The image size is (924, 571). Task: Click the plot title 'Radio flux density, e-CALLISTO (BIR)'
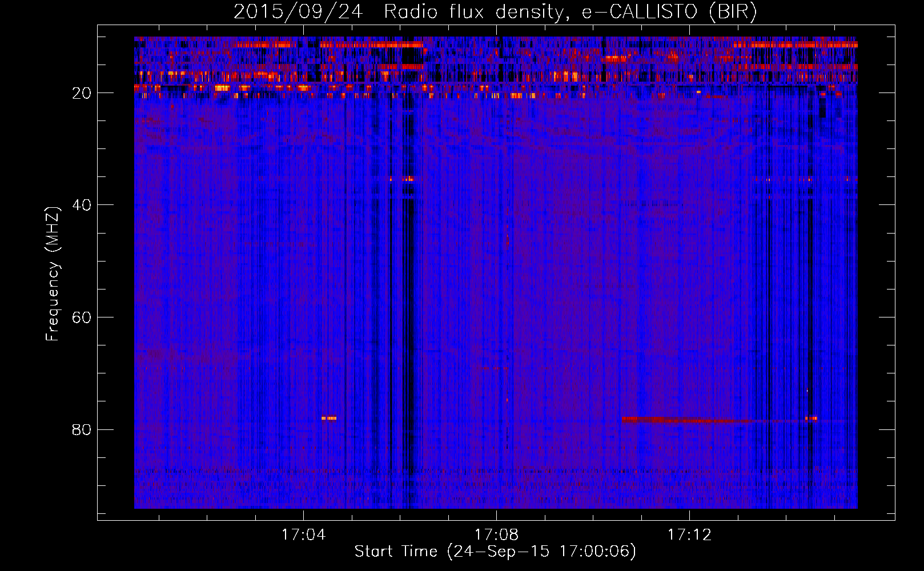pos(570,11)
